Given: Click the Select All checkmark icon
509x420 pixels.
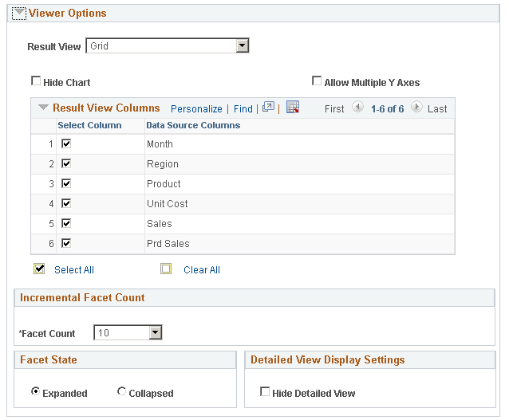Looking at the screenshot, I should point(38,269).
